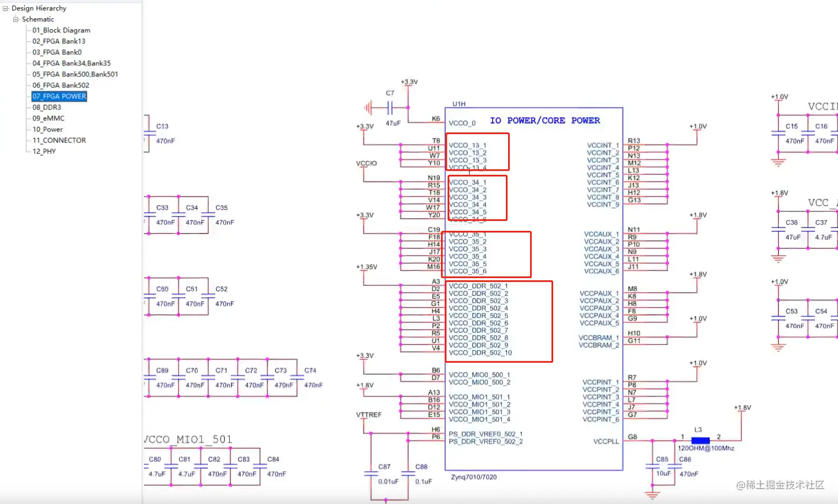Click the Design Hierarchy label
The image size is (838, 504).
38,8
